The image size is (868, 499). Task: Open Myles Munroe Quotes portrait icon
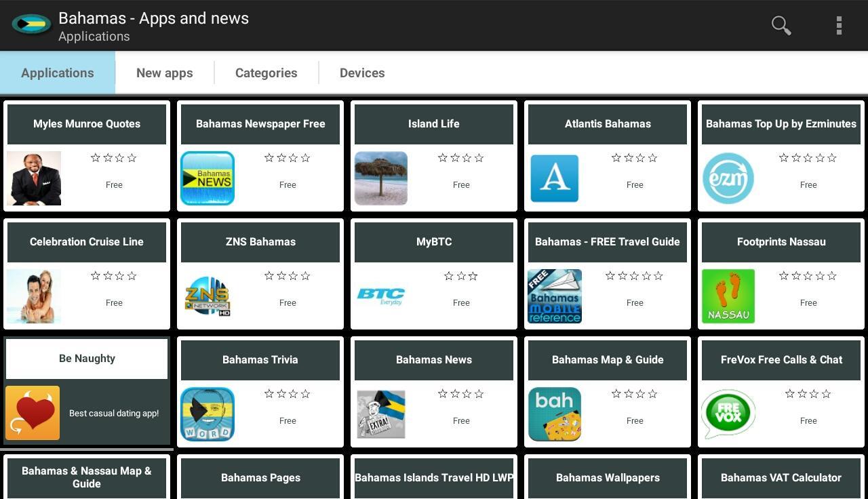pyautogui.click(x=34, y=178)
